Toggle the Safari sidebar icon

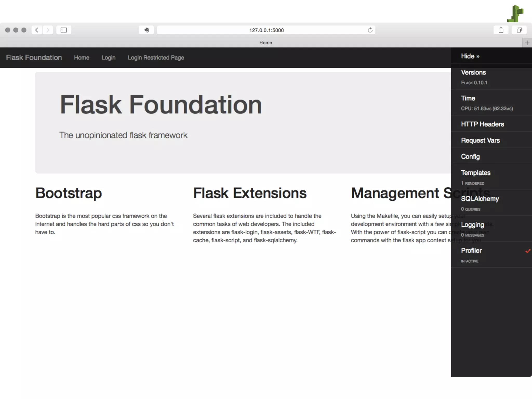(x=64, y=30)
